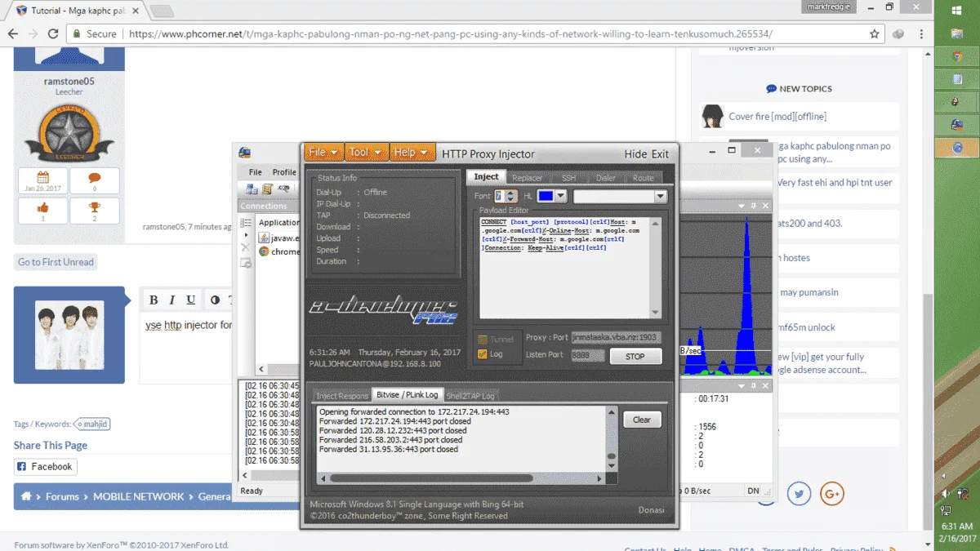Open the Inject Response log tab
The height and width of the screenshot is (551, 980).
(x=342, y=396)
